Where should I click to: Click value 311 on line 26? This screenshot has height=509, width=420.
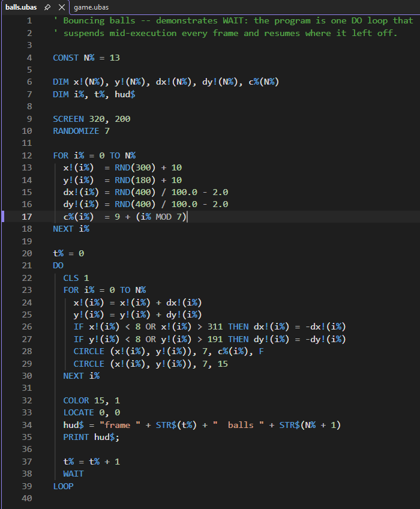(215, 327)
